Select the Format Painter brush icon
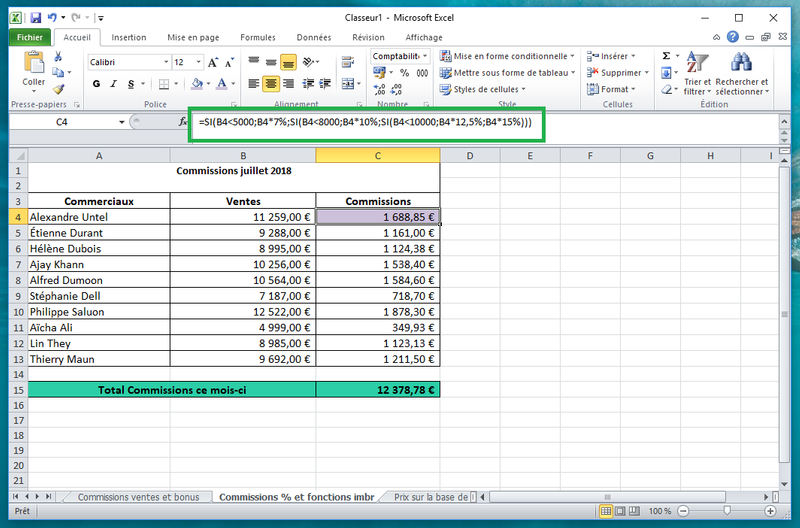800x528 pixels. 58,89
